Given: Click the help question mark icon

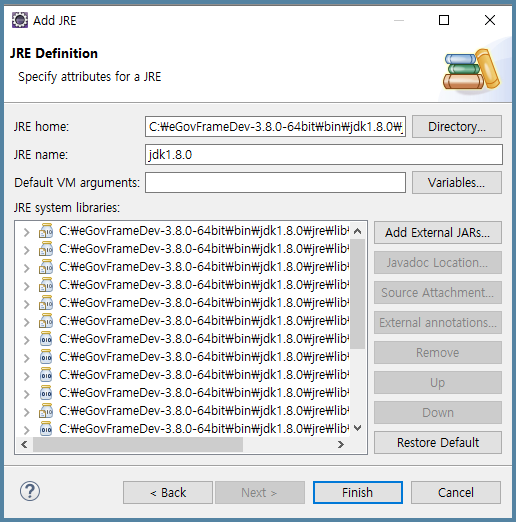Looking at the screenshot, I should (x=30, y=491).
